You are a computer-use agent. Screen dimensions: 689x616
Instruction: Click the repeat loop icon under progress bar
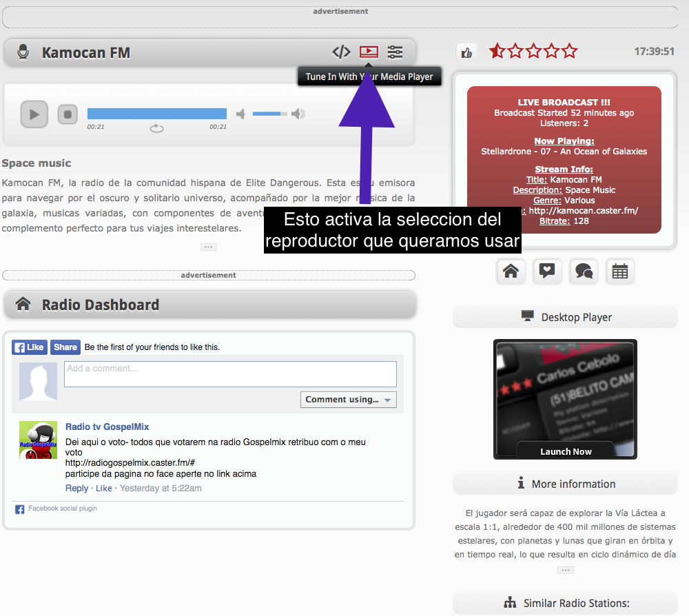tap(156, 128)
